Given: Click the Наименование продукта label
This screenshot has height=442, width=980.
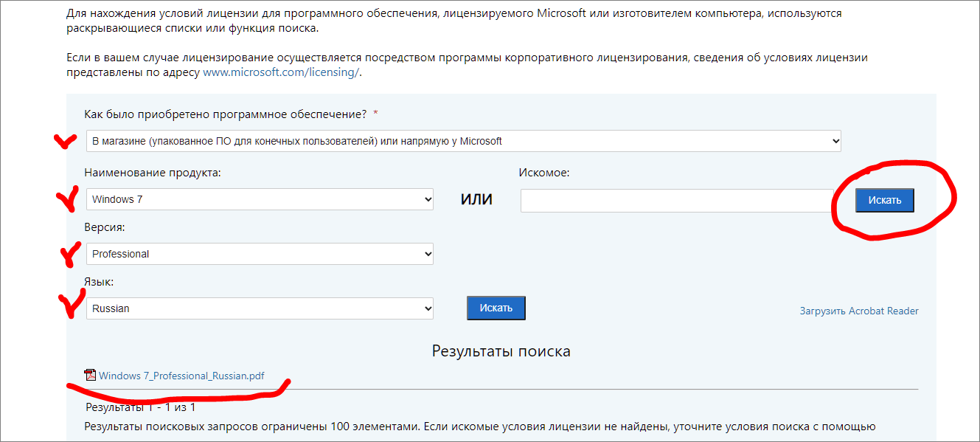Looking at the screenshot, I should pyautogui.click(x=153, y=173).
